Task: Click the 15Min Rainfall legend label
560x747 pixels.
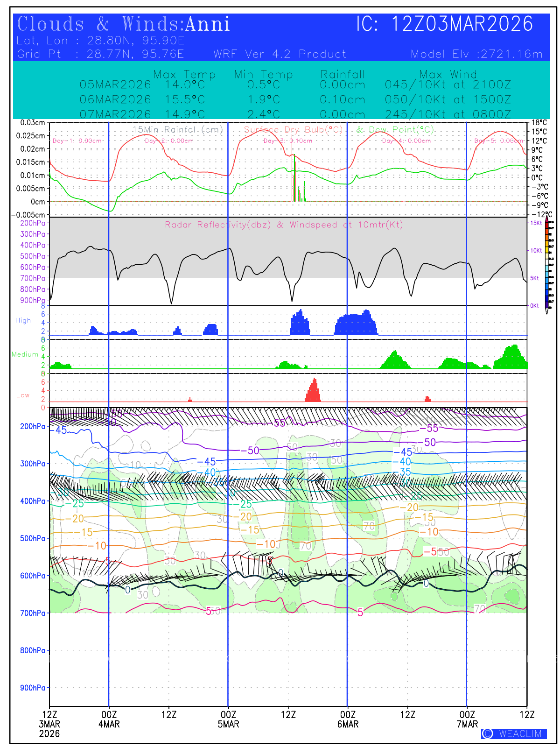Action: pos(178,129)
